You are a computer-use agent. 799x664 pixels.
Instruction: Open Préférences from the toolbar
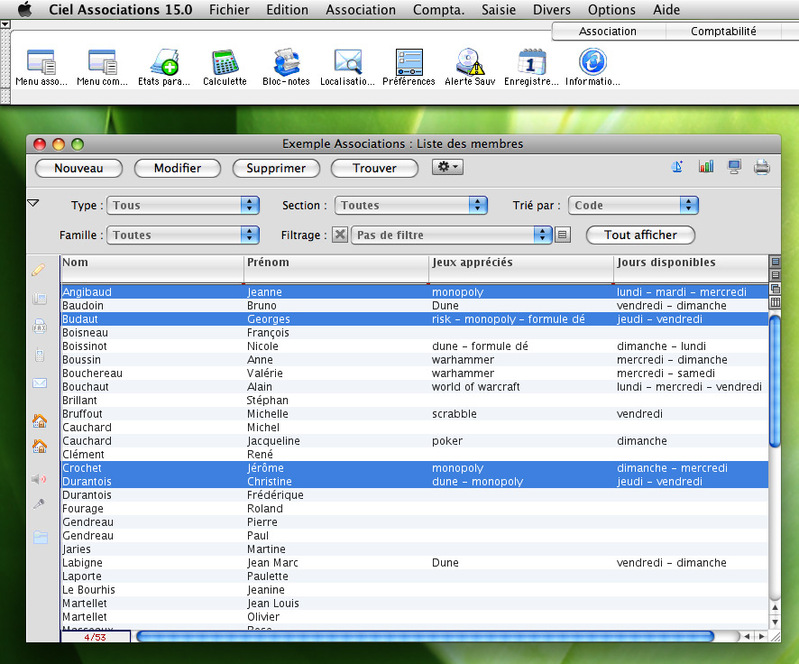409,67
